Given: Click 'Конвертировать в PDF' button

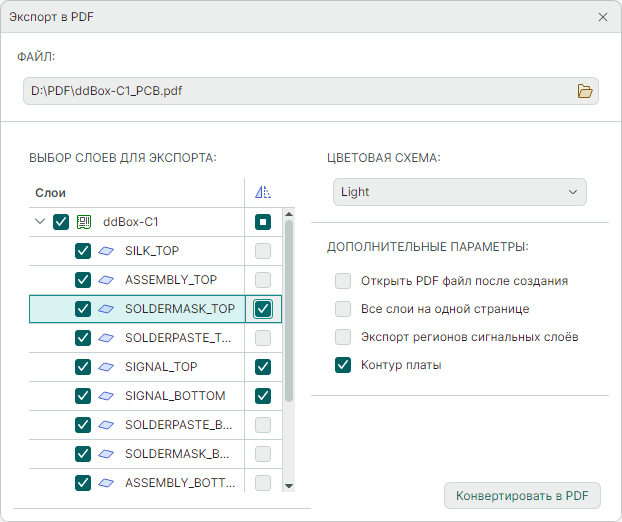Looking at the screenshot, I should pyautogui.click(x=522, y=495).
